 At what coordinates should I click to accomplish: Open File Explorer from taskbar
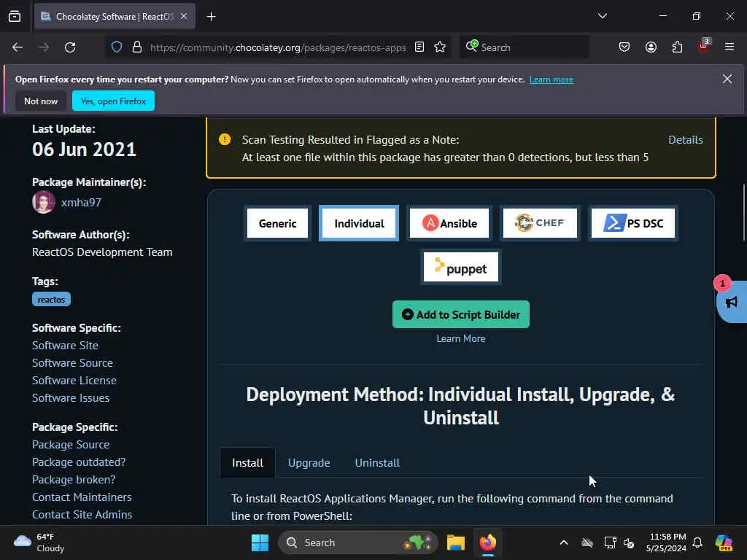click(455, 542)
